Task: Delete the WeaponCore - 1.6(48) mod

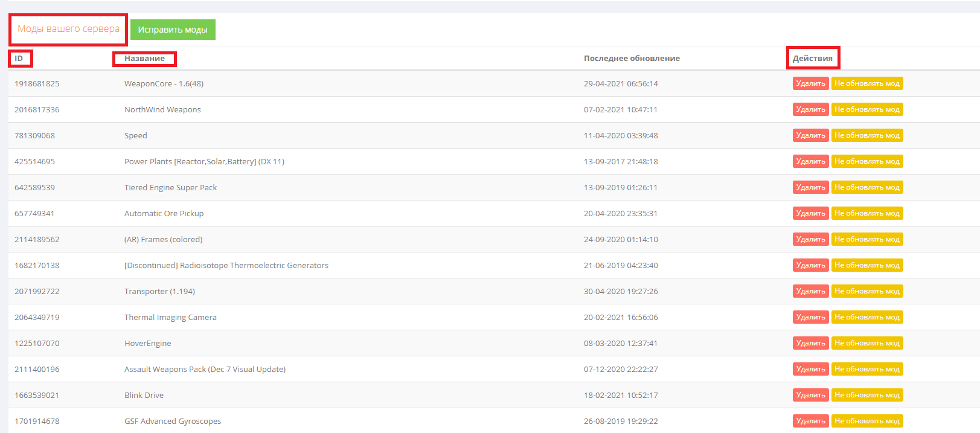Action: tap(811, 83)
